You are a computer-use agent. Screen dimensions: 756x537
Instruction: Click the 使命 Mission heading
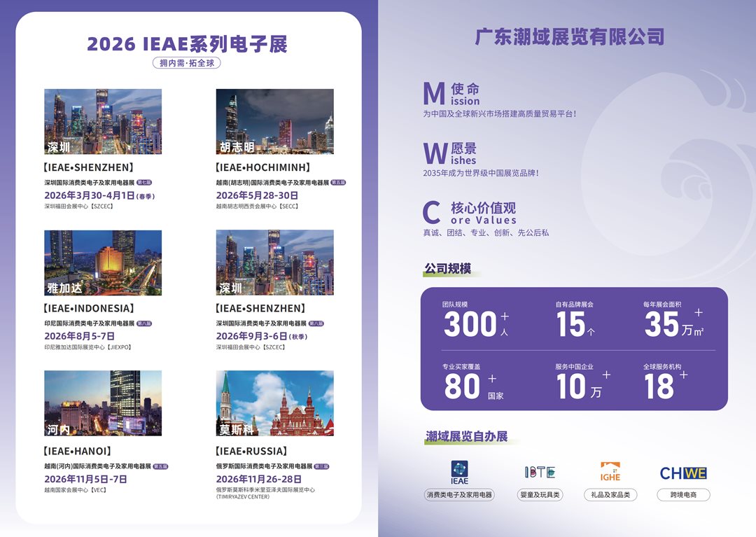click(451, 94)
